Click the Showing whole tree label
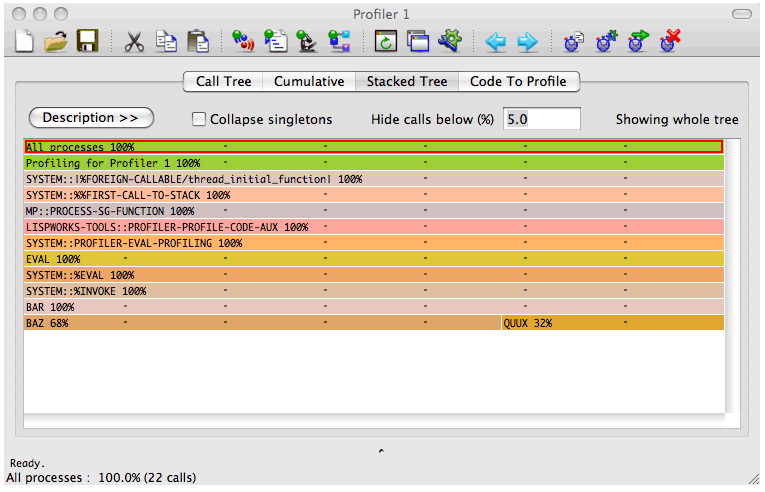The height and width of the screenshot is (492, 765). 677,119
